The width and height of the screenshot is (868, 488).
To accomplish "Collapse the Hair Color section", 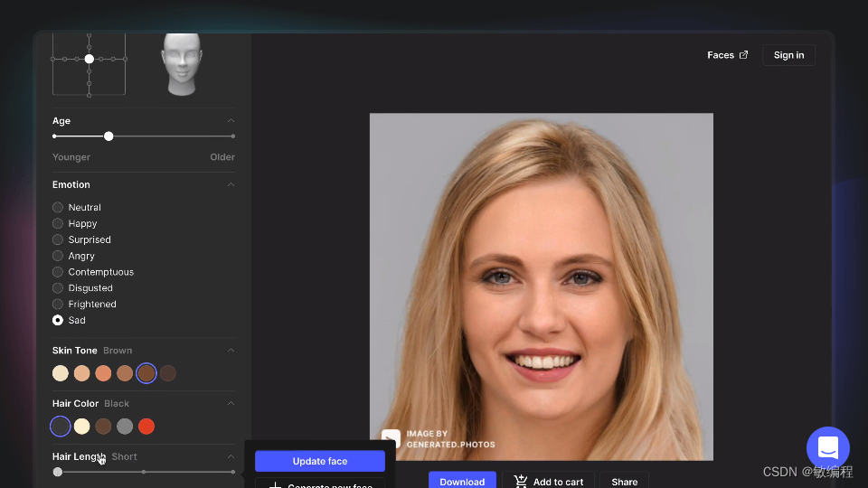I will coord(231,403).
